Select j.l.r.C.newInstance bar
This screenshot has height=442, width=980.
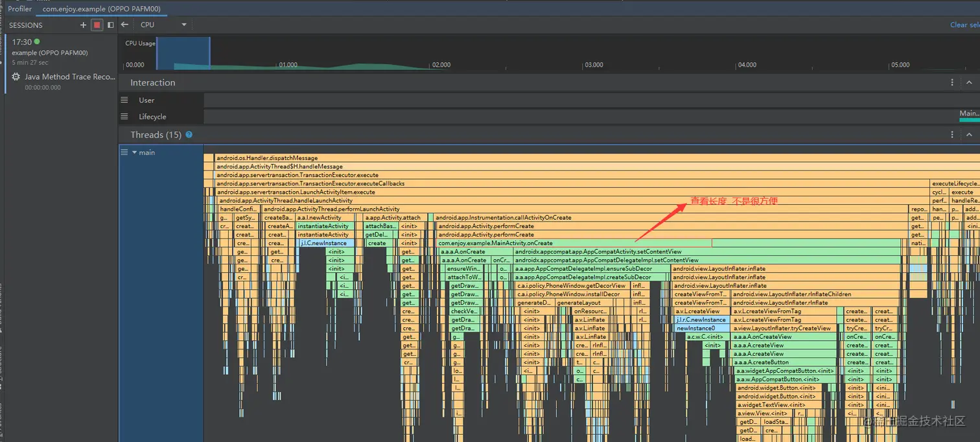701,320
